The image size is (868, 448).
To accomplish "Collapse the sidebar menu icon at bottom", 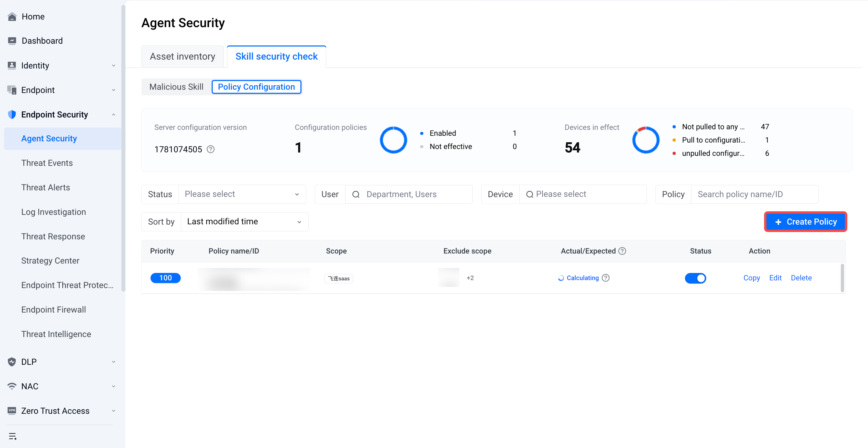I will (x=12, y=436).
